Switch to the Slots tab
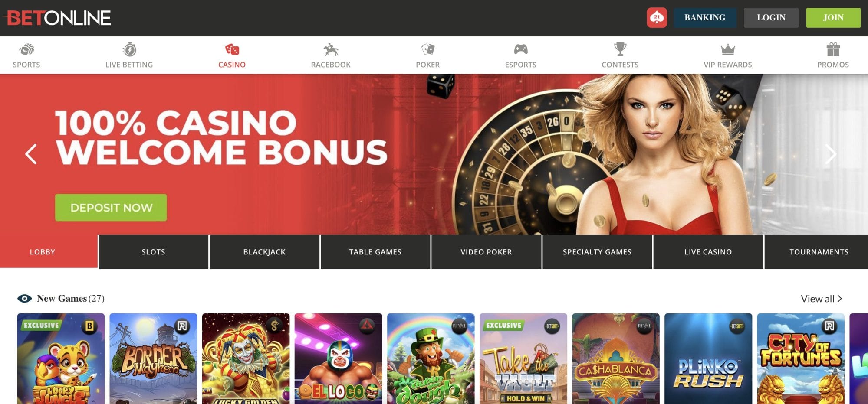The height and width of the screenshot is (404, 868). 153,252
